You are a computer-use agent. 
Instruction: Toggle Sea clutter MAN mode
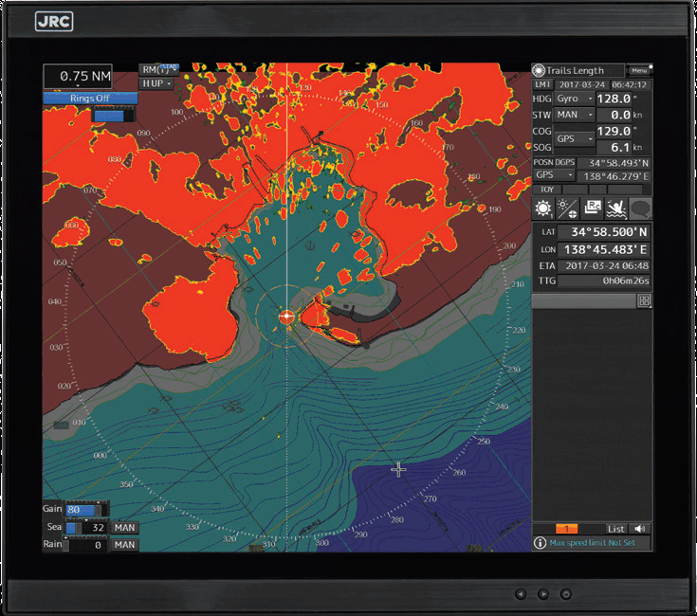125,527
